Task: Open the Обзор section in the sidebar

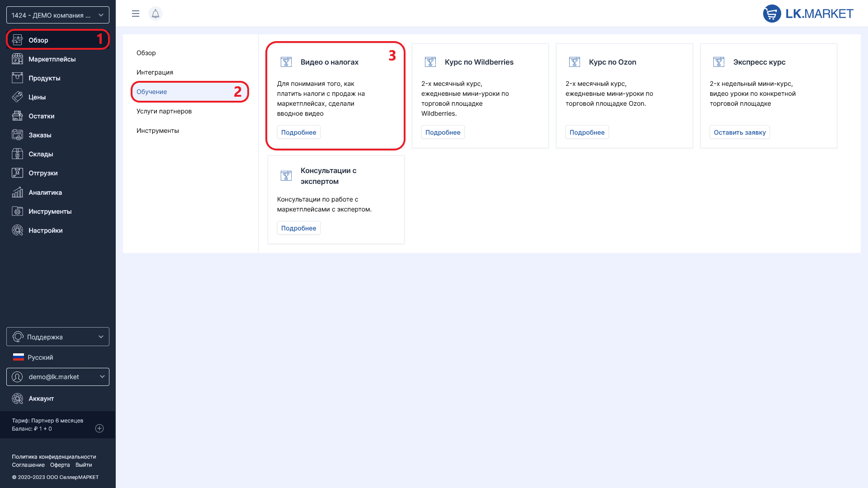Action: point(58,40)
